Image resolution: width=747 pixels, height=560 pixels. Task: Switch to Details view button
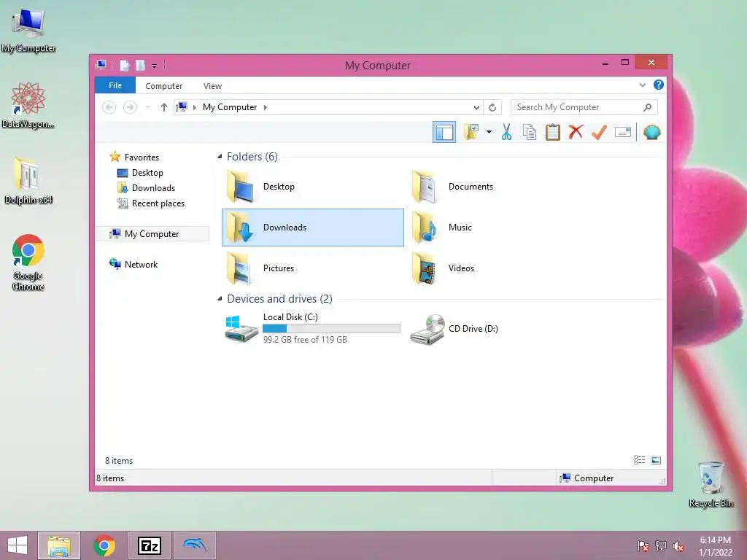coord(639,460)
